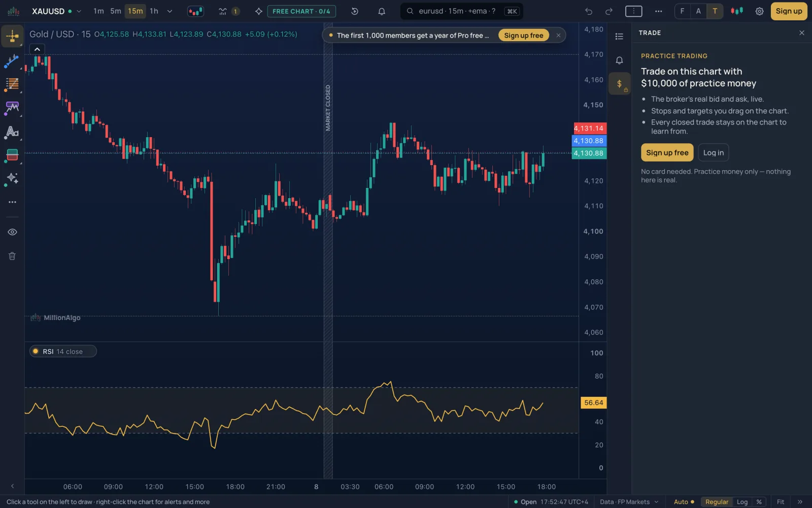The image size is (812, 508).
Task: Switch to the 1h timeframe
Action: pos(154,11)
